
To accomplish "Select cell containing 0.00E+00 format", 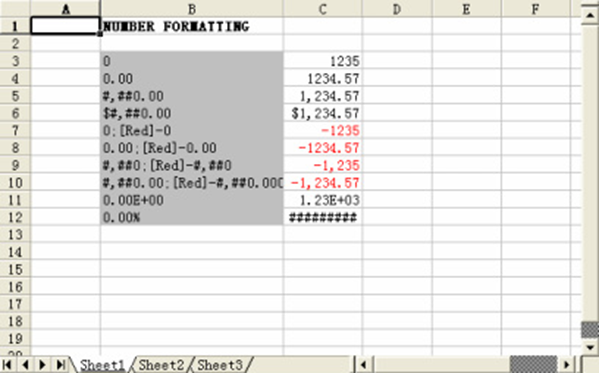I will point(192,200).
